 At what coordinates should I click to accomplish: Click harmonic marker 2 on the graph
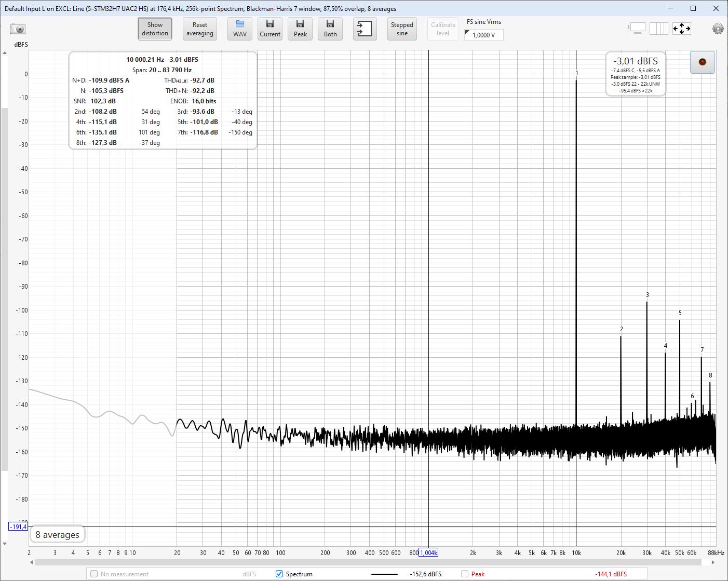point(621,329)
